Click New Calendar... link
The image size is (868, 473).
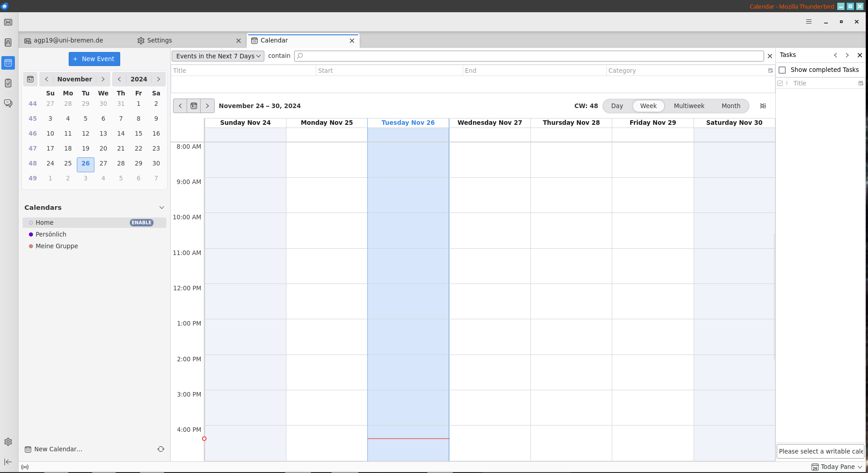(x=58, y=449)
